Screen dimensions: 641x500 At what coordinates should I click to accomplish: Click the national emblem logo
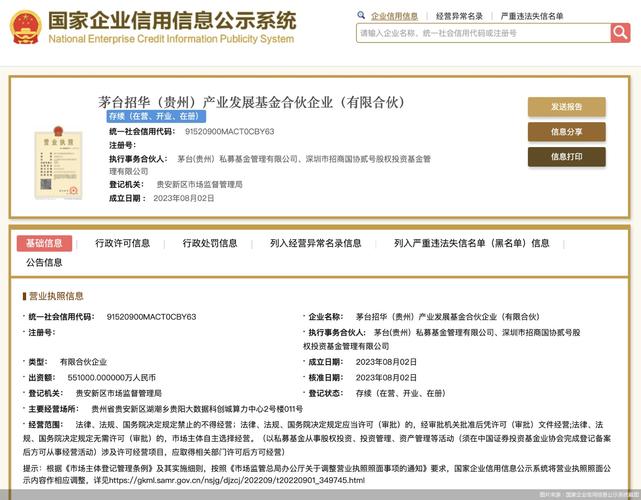(25, 27)
